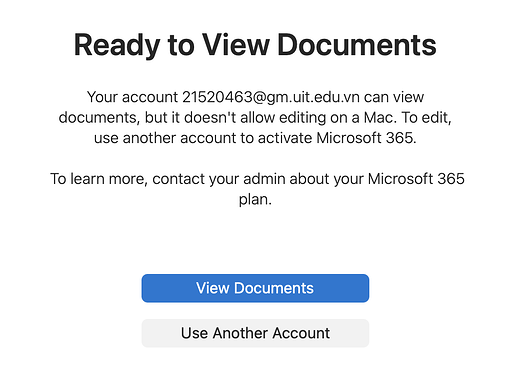
Task: Open documents with the primary blue button
Action: pos(255,288)
